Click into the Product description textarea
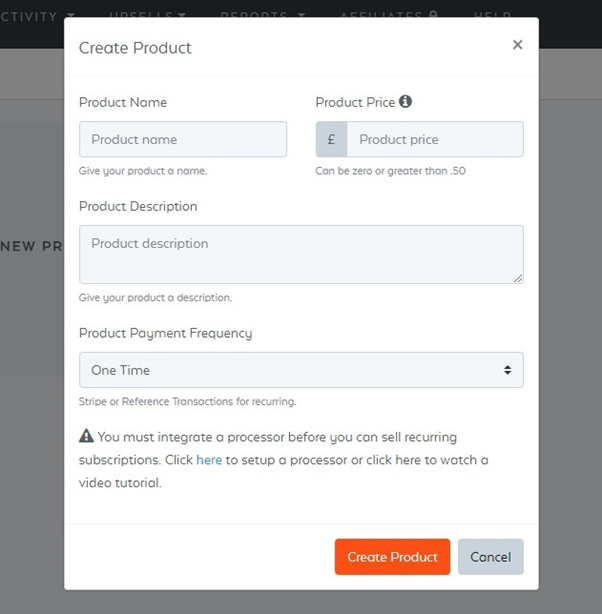The width and height of the screenshot is (602, 614). [301, 255]
